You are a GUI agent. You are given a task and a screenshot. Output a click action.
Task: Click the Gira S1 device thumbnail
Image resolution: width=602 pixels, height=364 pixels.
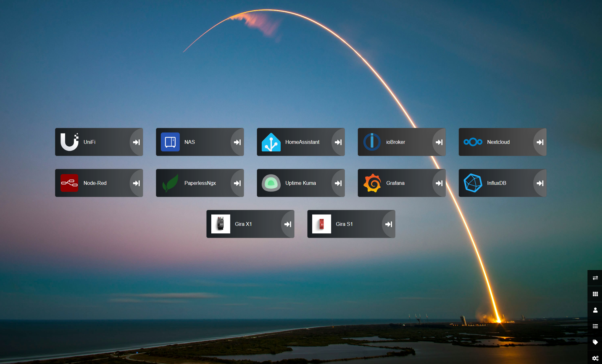pos(322,224)
